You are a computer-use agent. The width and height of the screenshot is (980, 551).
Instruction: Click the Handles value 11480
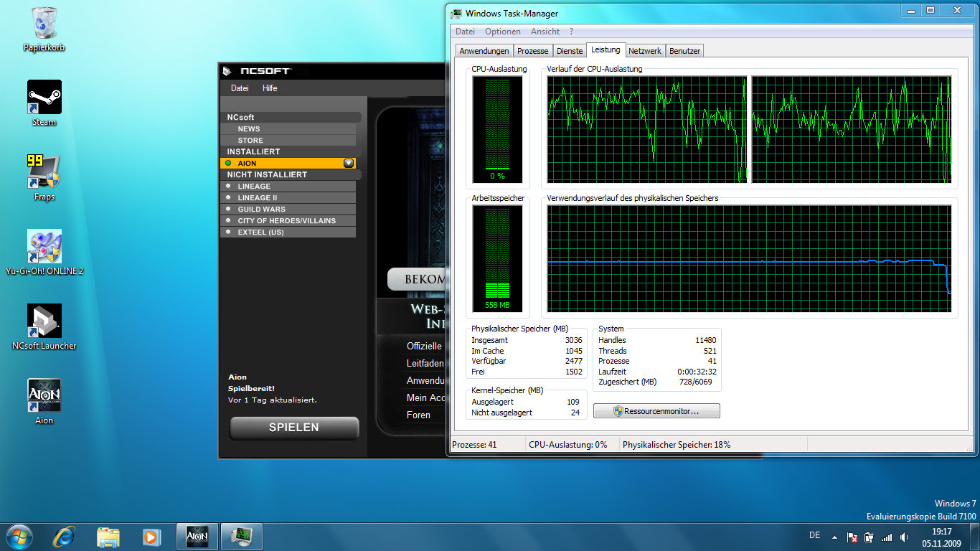(x=706, y=340)
